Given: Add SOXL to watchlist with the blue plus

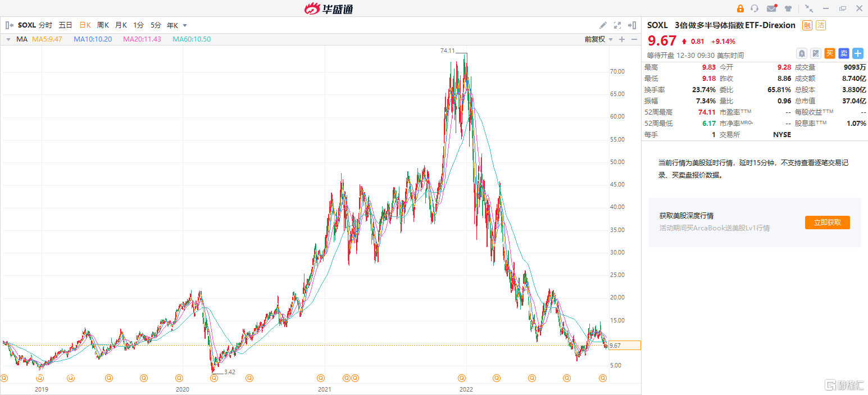Looking at the screenshot, I should [x=858, y=53].
